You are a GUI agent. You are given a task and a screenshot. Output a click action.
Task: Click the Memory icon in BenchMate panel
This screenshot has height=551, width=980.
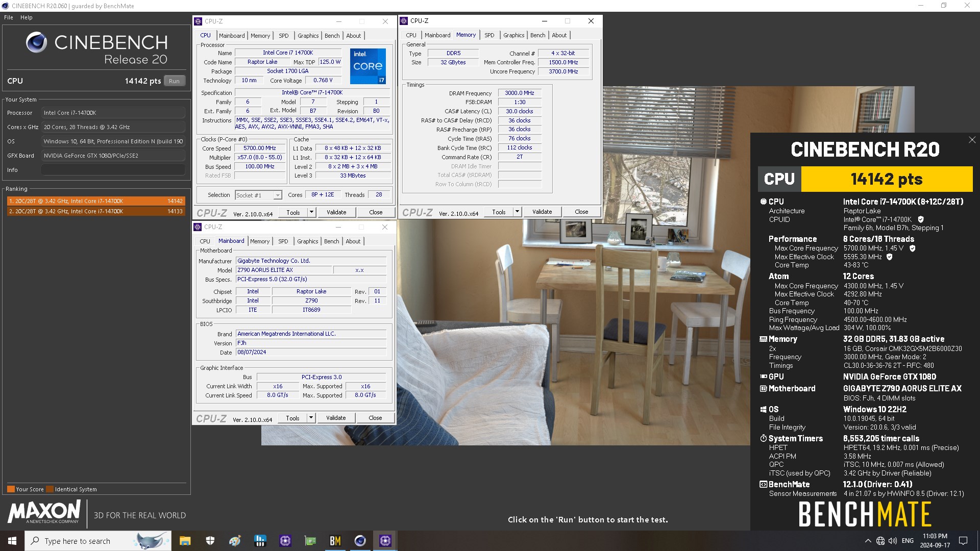[763, 339]
